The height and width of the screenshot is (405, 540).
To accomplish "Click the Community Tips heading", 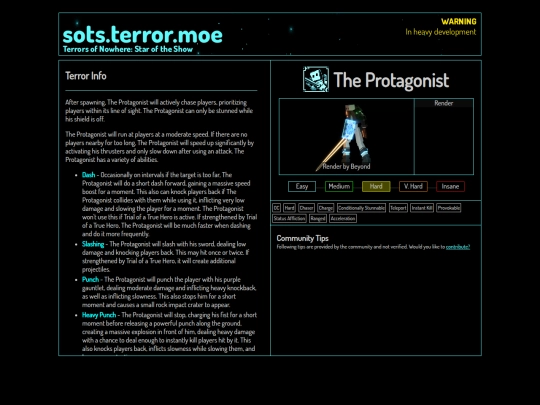I will (x=302, y=238).
